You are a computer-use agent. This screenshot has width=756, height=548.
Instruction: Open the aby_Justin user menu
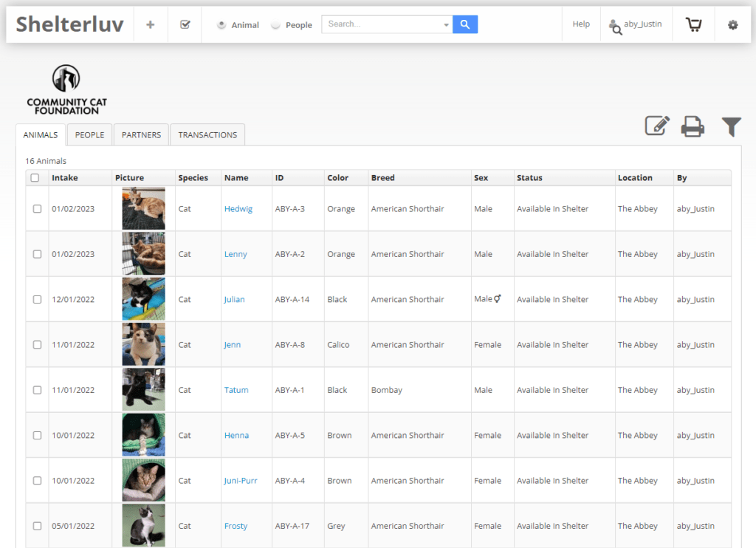click(x=643, y=24)
